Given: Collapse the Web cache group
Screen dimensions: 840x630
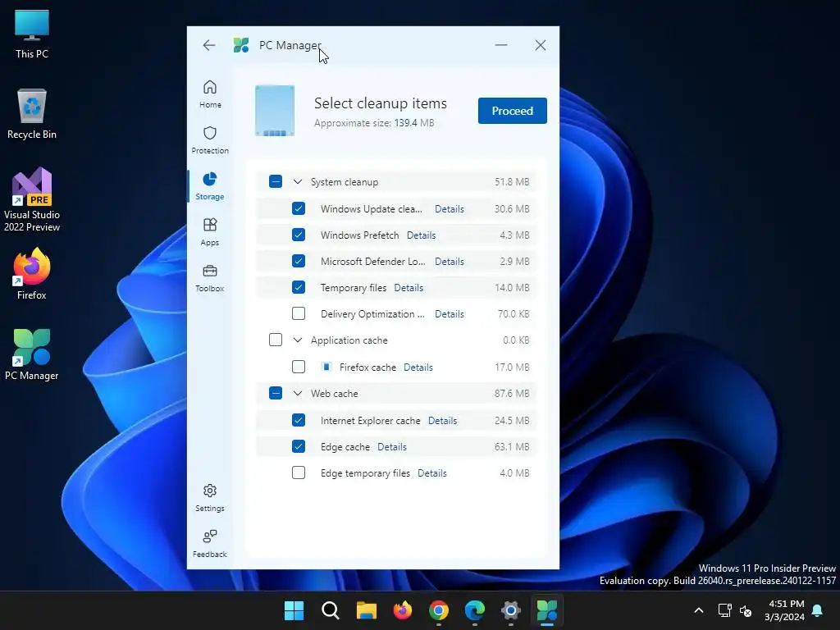Looking at the screenshot, I should tap(298, 393).
